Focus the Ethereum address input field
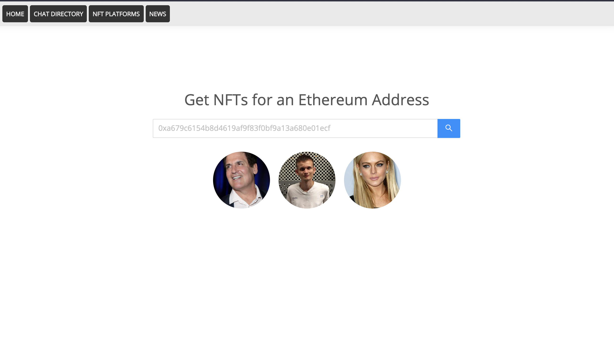Screen dimensions: 614x364 295,128
